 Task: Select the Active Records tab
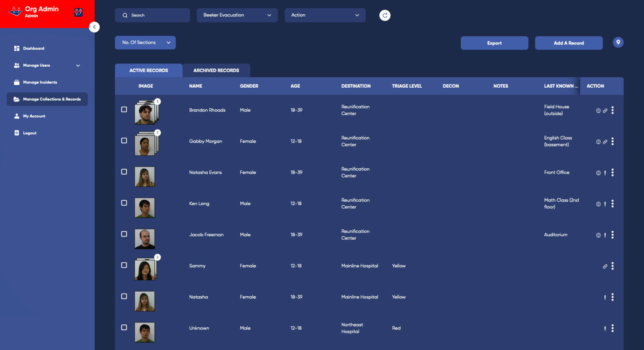(x=148, y=70)
